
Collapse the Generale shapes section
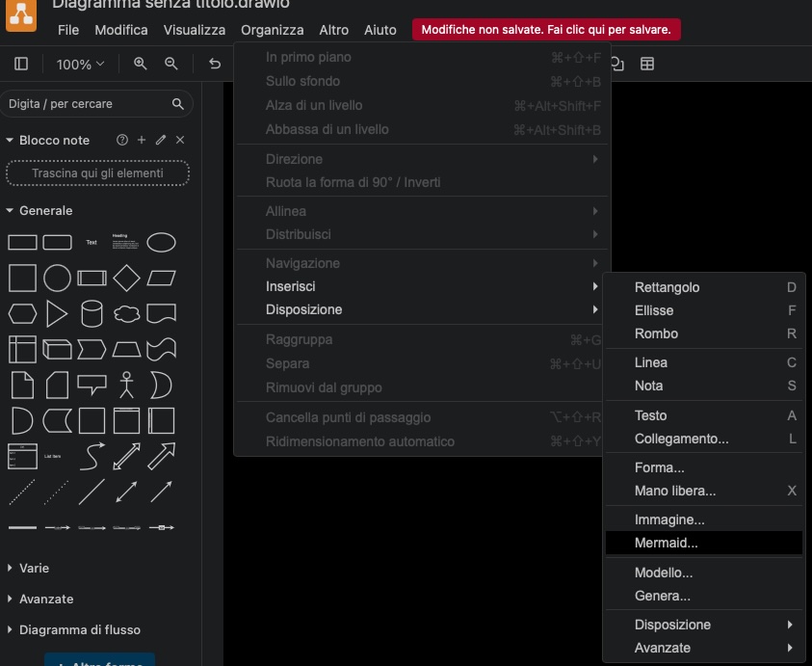(x=45, y=210)
